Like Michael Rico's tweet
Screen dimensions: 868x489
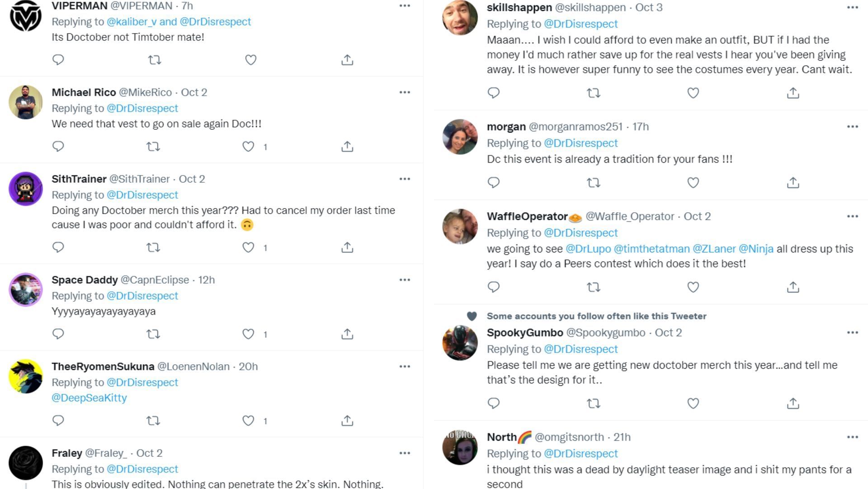click(248, 147)
